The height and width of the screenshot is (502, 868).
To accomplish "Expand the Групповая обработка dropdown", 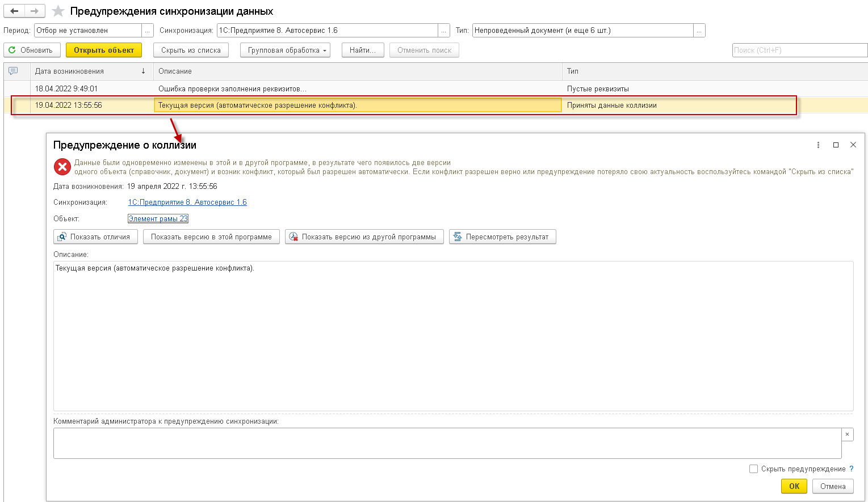I will tap(285, 50).
